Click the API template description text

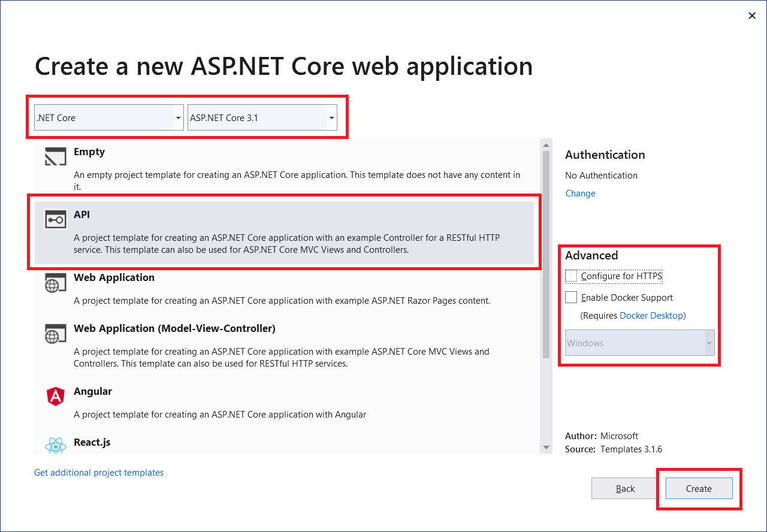tap(286, 244)
